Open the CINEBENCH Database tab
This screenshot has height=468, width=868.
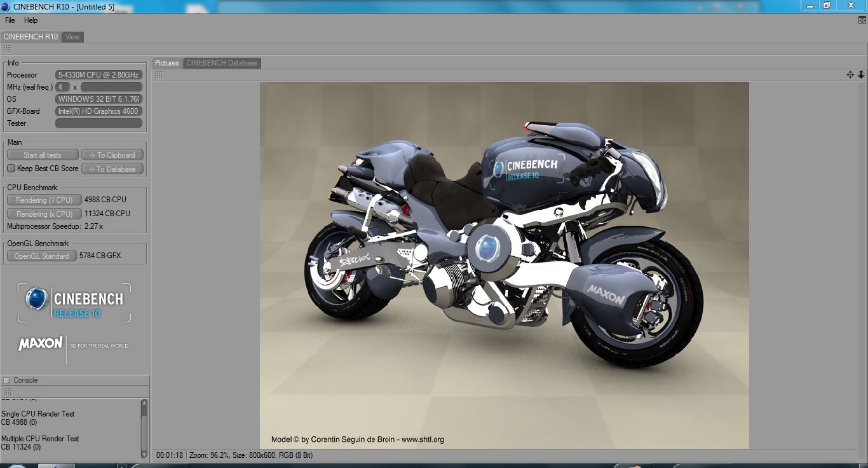[x=222, y=63]
